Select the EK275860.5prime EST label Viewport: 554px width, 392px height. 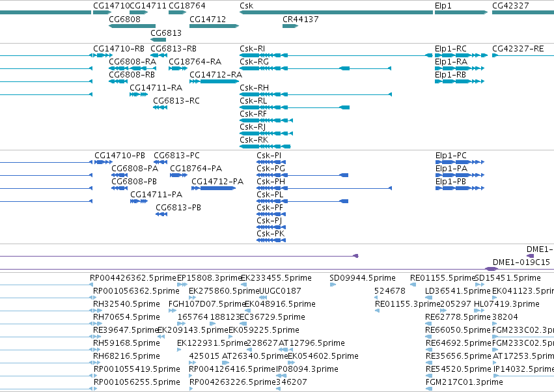tap(225, 291)
